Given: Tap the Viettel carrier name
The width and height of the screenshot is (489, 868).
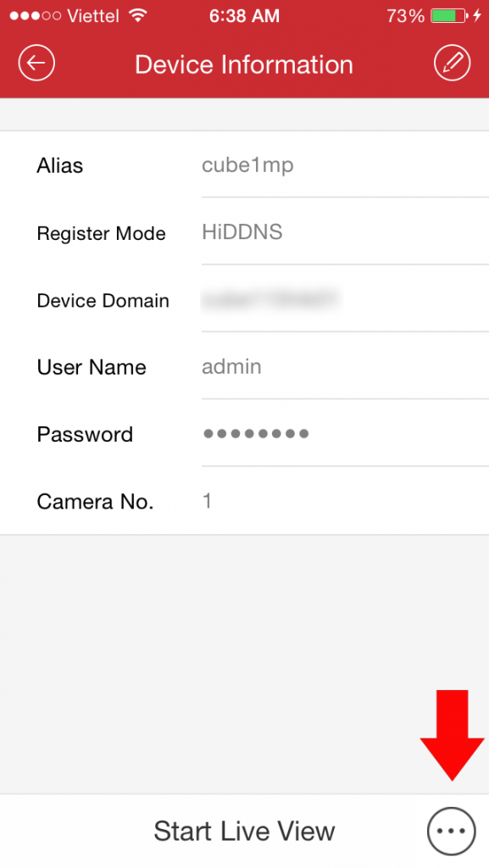Looking at the screenshot, I should [93, 15].
